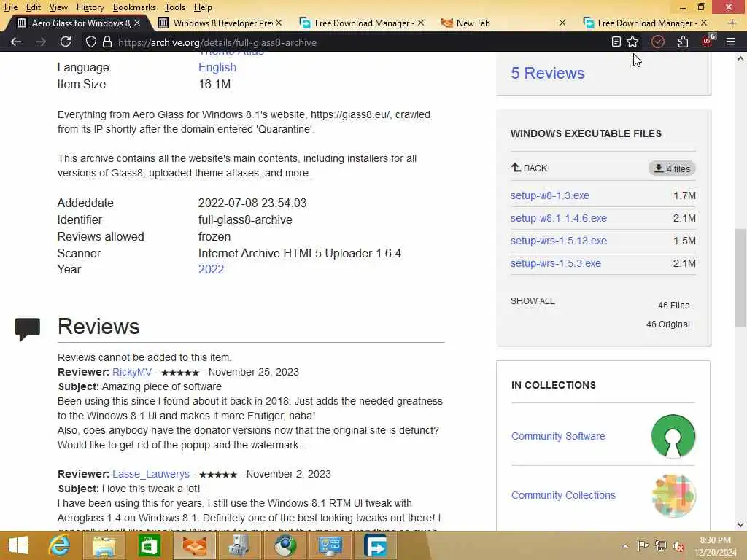Viewport: 747px width, 560px height.
Task: Open Action Center flag icon
Action: [643, 545]
